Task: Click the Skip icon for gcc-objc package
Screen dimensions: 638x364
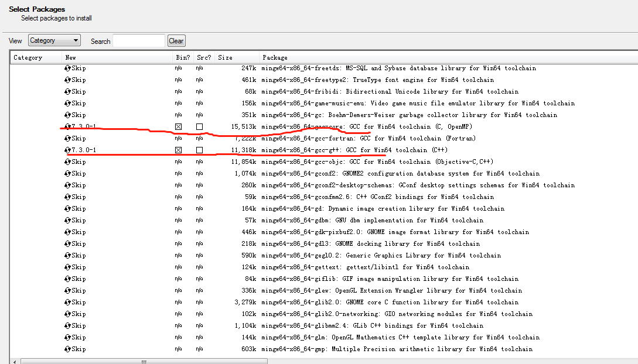Action: point(67,162)
